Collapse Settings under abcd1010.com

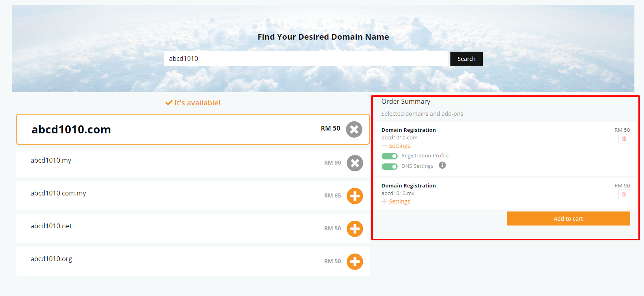396,146
